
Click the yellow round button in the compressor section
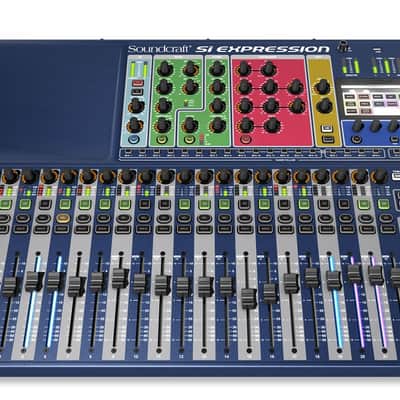(190, 140)
